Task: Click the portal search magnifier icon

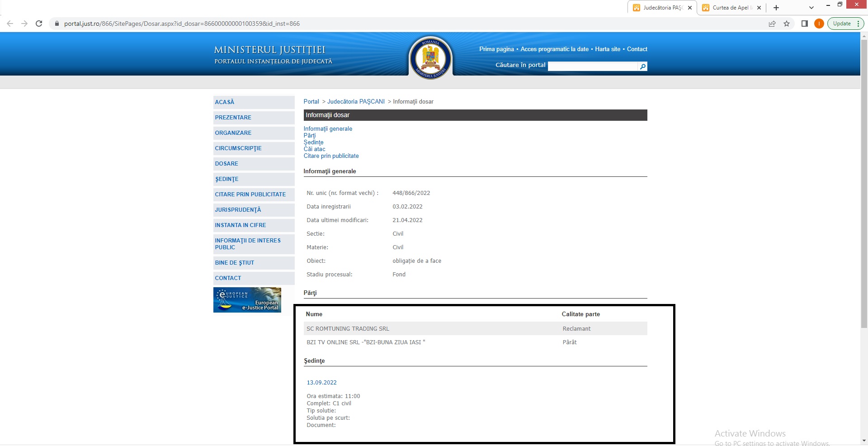Action: pos(642,66)
